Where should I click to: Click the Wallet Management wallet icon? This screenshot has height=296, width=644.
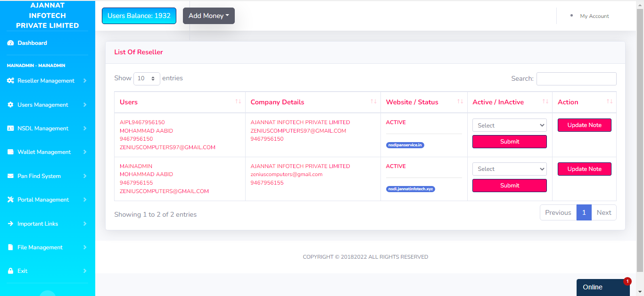(10, 152)
